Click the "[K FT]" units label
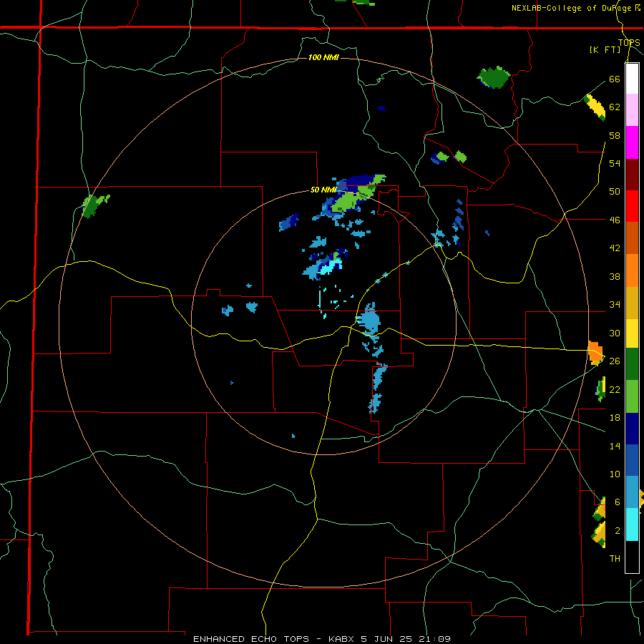644x644 pixels. (x=605, y=49)
